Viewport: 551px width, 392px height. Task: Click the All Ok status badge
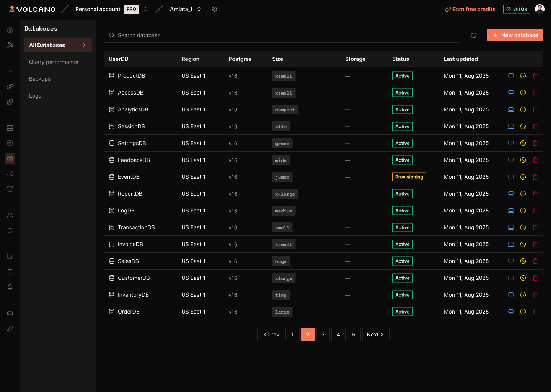517,9
